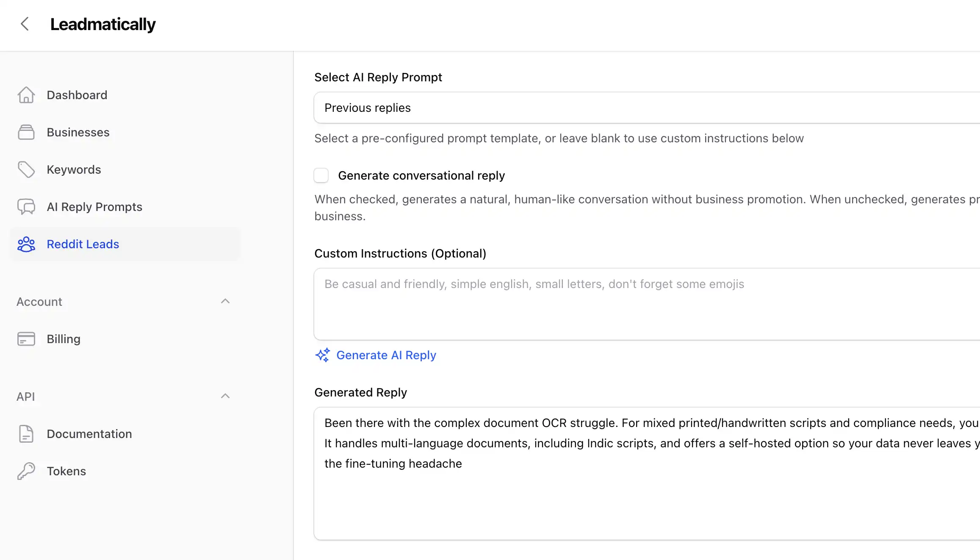Open the Documentation file icon
Viewport: 980px width, 560px height.
pos(26,434)
